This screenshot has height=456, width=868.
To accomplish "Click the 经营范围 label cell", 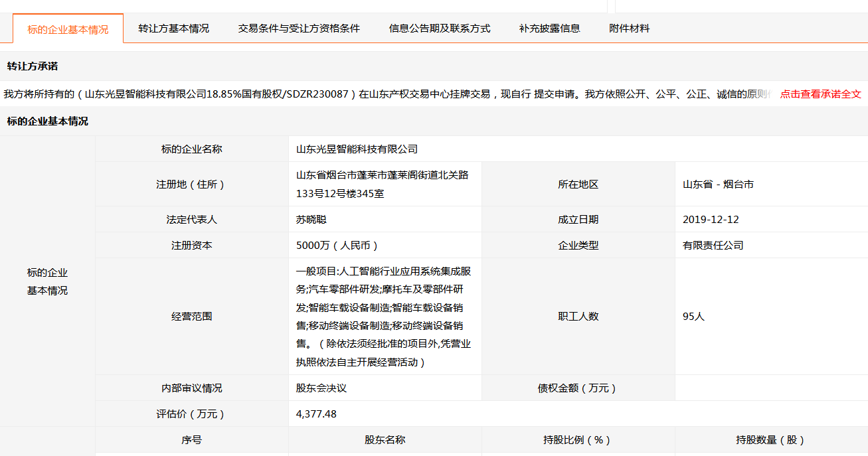I will [x=192, y=317].
